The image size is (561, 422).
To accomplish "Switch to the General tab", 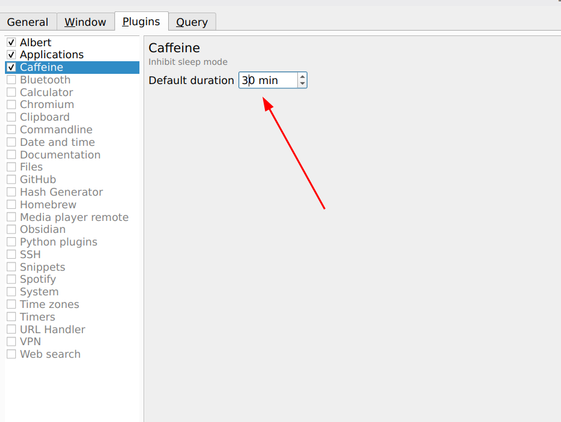I will pyautogui.click(x=28, y=22).
